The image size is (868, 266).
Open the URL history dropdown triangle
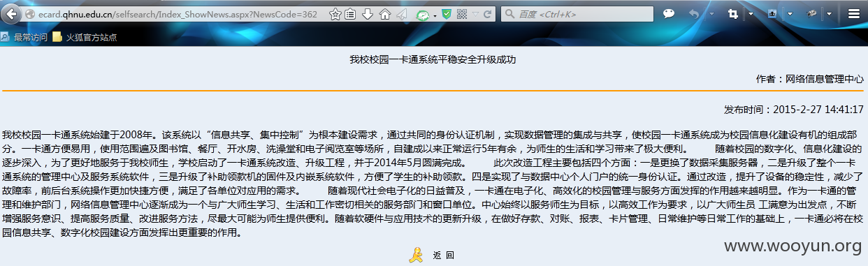[476, 14]
